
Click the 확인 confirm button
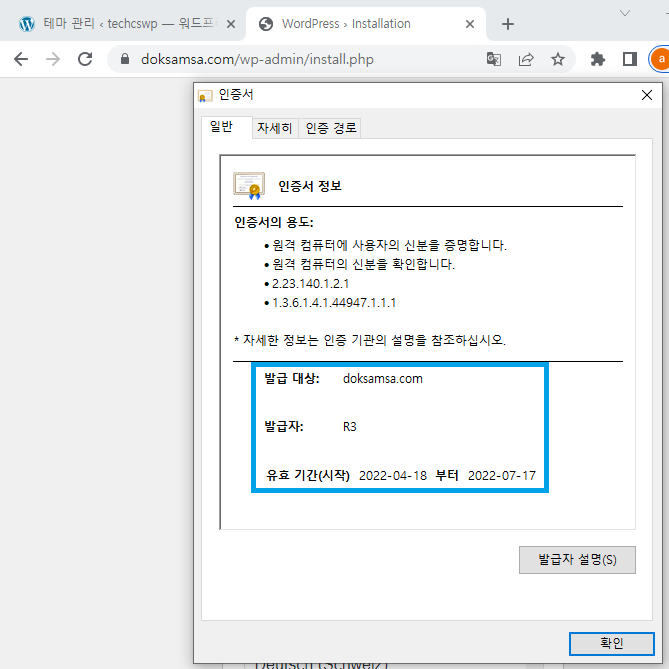pyautogui.click(x=611, y=643)
